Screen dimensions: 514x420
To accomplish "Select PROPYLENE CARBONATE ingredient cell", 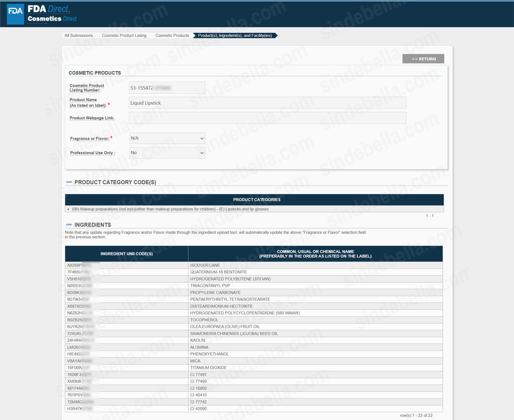I will coord(315,292).
